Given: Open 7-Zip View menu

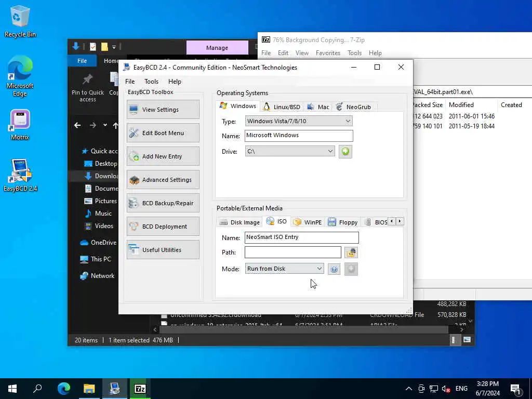Looking at the screenshot, I should coord(302,53).
